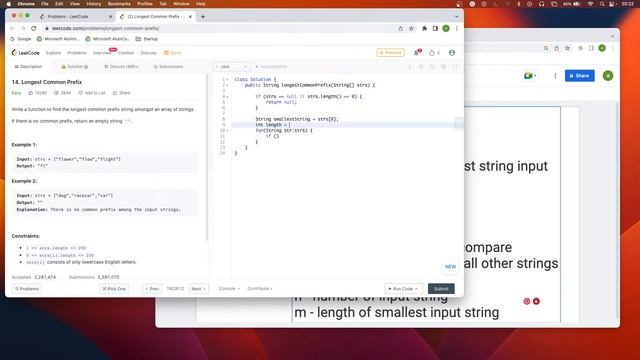
Task: Click the Google bookmark
Action: click(21, 39)
